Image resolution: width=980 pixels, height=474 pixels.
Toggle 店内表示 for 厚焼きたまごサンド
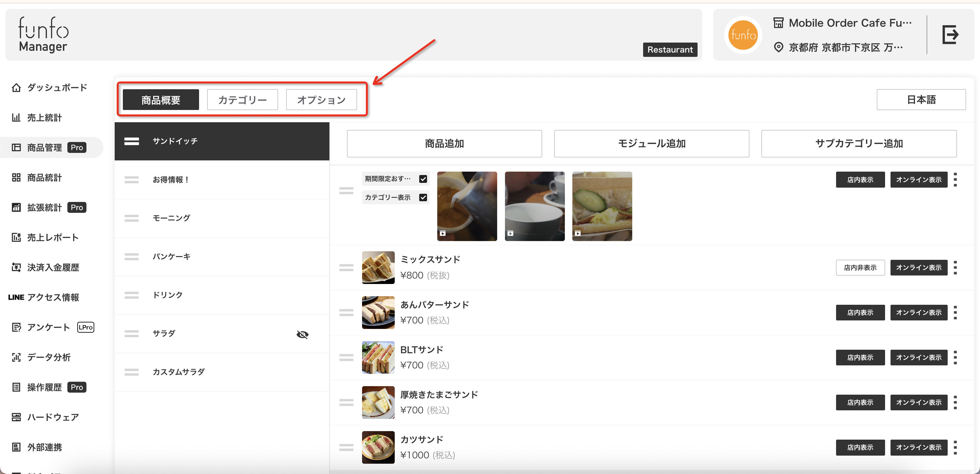pyautogui.click(x=860, y=402)
